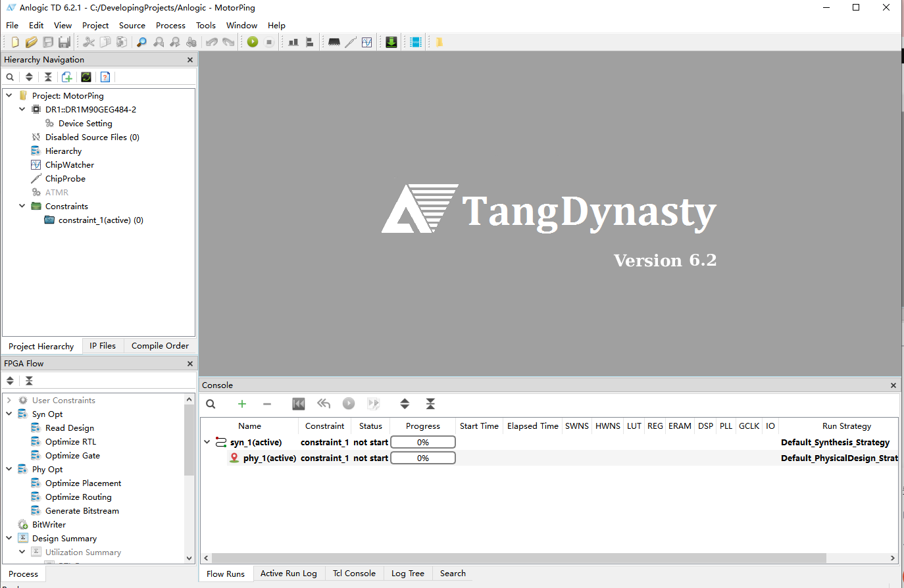904x588 pixels.
Task: Expand all items in FPGA Flow toolbar
Action: 10,381
